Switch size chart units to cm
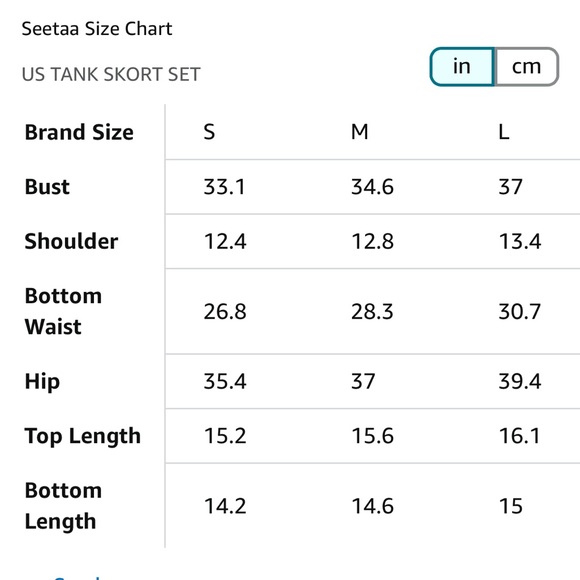 [526, 67]
